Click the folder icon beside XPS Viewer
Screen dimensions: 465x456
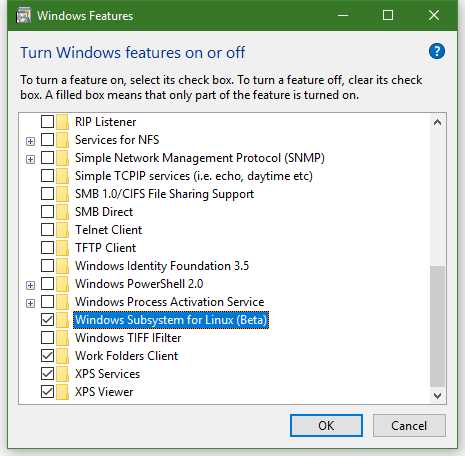(x=62, y=392)
